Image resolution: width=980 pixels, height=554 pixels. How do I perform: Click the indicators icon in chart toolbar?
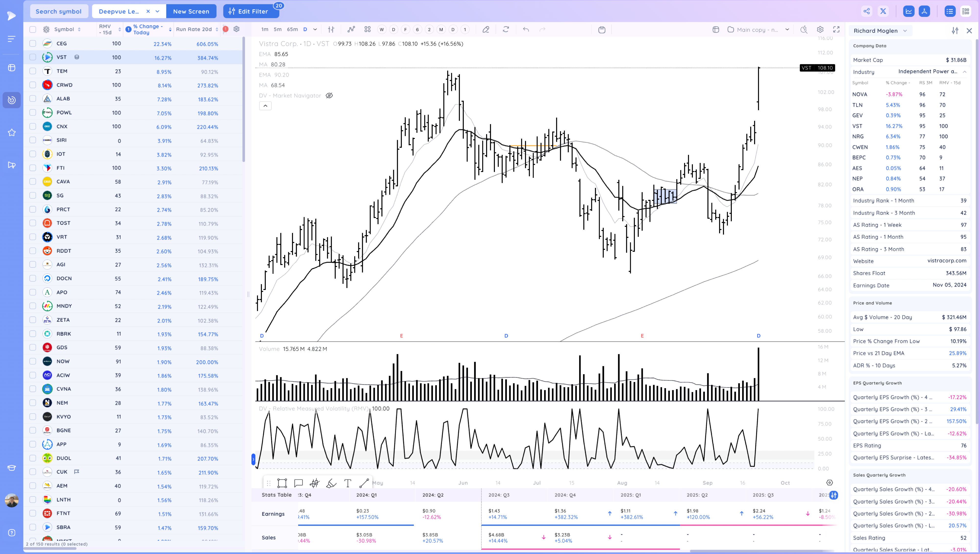click(351, 29)
